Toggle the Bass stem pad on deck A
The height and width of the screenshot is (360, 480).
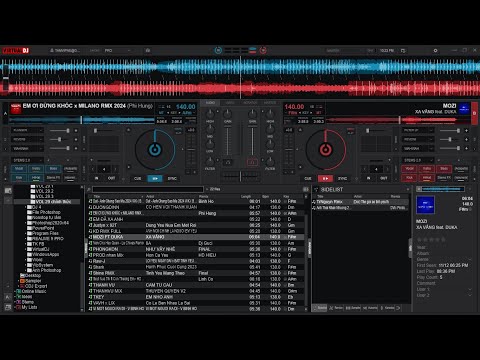(53, 169)
